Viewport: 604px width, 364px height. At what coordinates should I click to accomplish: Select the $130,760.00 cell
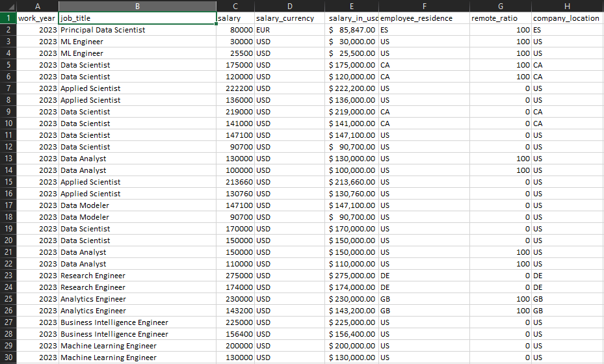point(352,194)
